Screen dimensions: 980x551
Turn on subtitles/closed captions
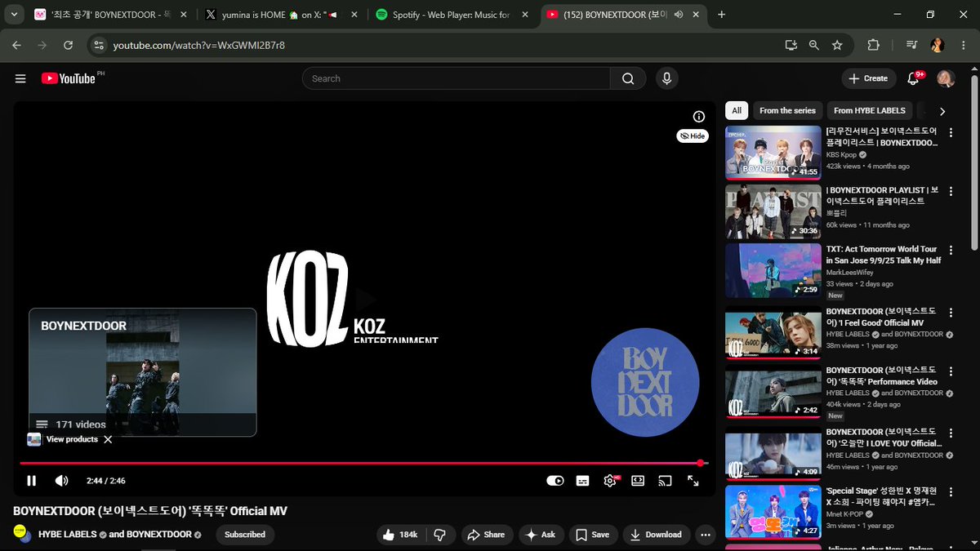pos(582,481)
